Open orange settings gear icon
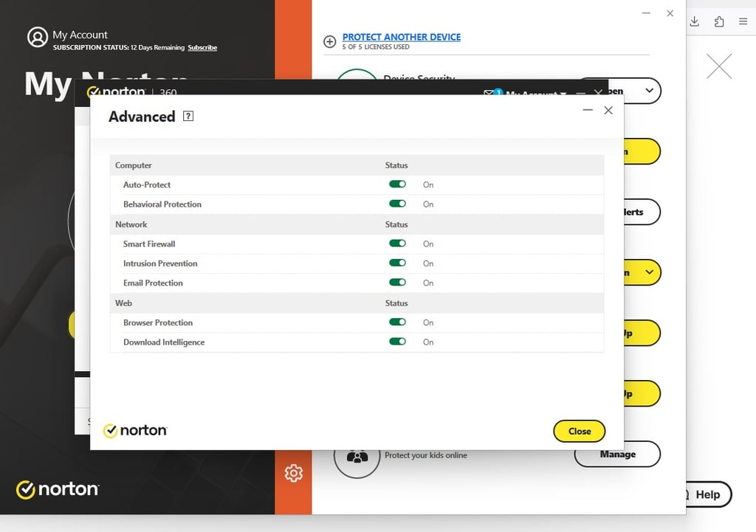This screenshot has height=532, width=756. click(x=293, y=473)
